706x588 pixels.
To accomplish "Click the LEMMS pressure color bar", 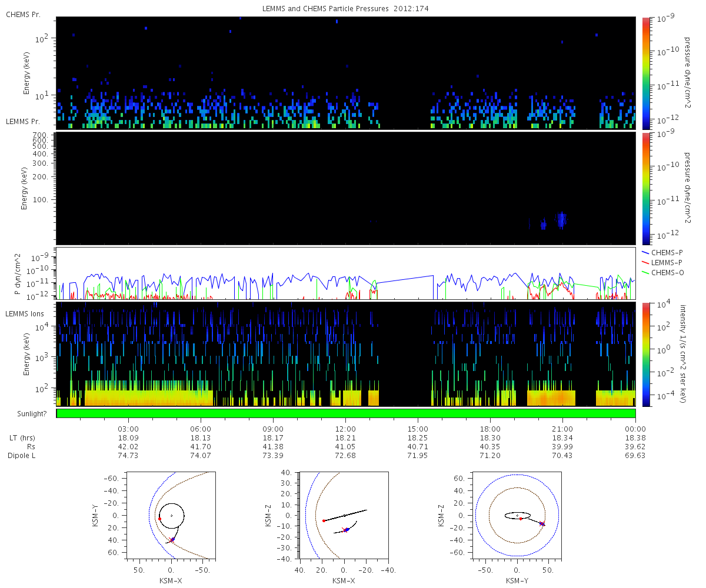I will pyautogui.click(x=647, y=188).
